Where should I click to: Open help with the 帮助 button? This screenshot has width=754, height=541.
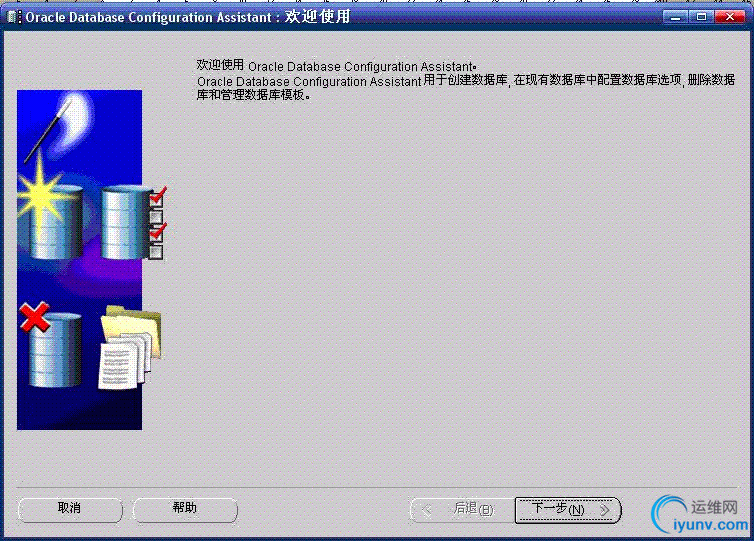point(185,509)
